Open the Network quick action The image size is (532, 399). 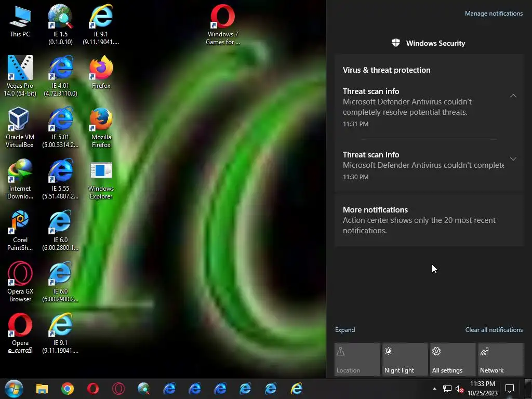tap(501, 360)
